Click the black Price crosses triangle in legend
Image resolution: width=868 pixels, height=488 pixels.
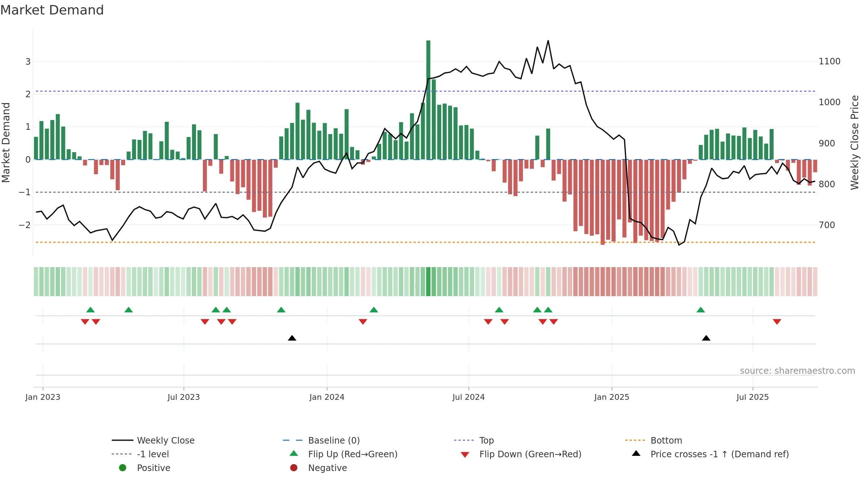(x=636, y=453)
